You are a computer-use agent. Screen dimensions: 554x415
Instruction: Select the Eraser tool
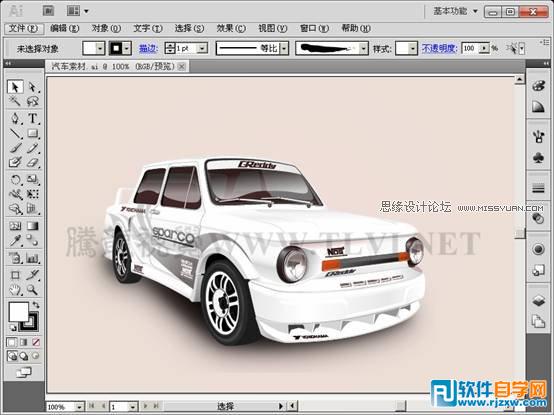[33, 162]
